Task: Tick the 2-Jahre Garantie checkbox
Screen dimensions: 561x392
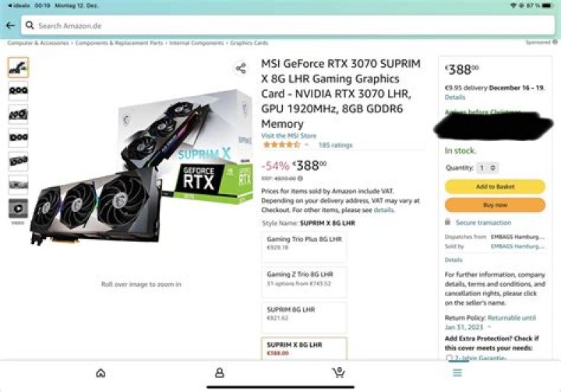Action: [450, 358]
